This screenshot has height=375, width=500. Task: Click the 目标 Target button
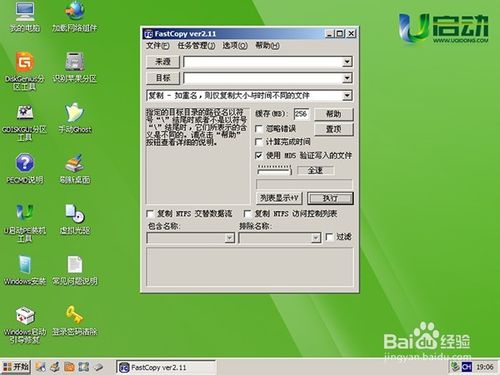pos(163,78)
